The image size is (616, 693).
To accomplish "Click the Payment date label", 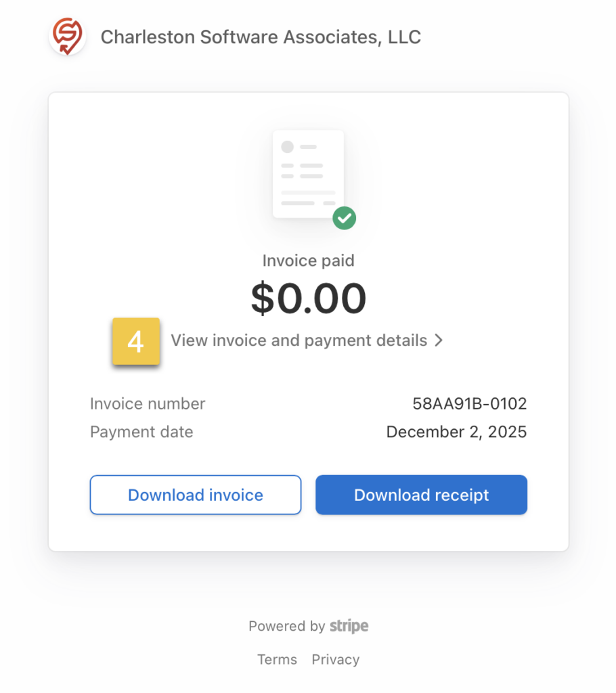I will click(x=141, y=432).
